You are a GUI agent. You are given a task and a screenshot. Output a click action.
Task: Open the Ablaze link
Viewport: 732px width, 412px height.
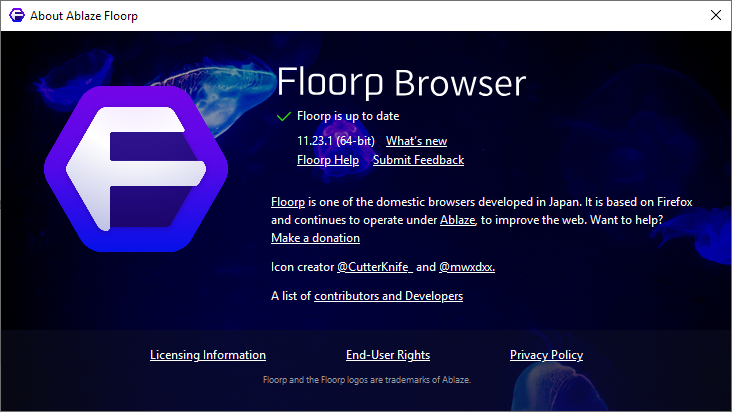pyautogui.click(x=457, y=220)
